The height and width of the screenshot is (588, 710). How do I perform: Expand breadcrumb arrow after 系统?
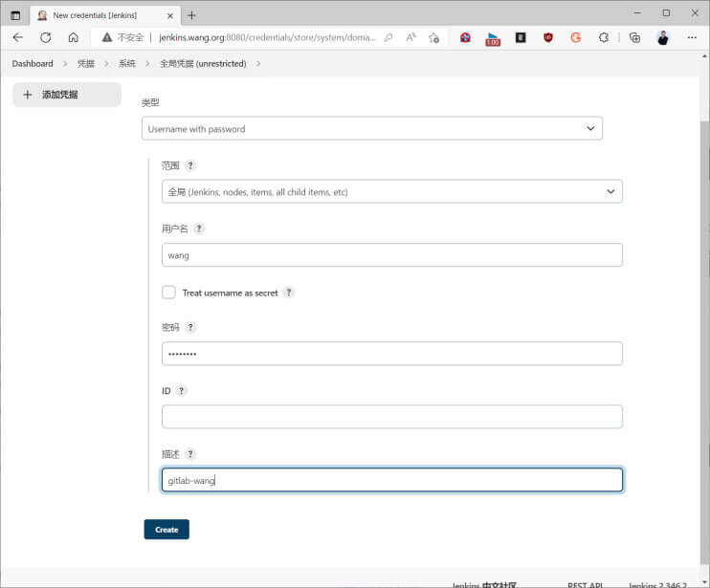(147, 64)
